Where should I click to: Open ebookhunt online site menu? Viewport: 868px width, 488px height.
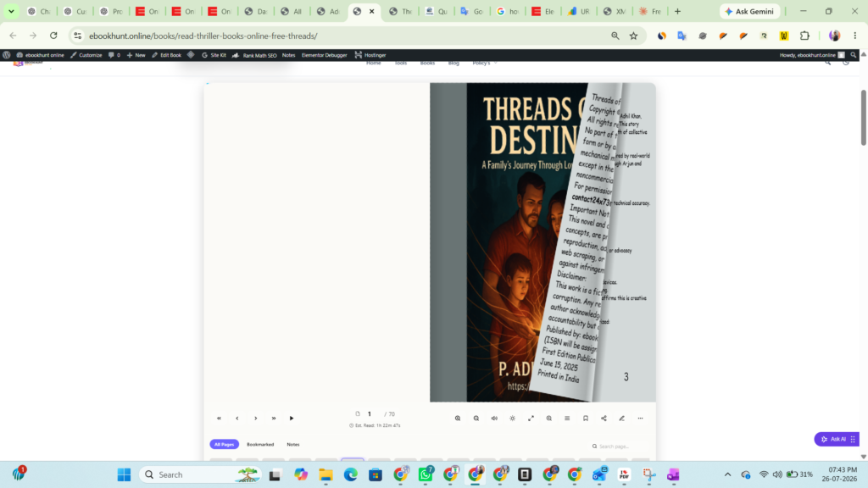(41, 55)
